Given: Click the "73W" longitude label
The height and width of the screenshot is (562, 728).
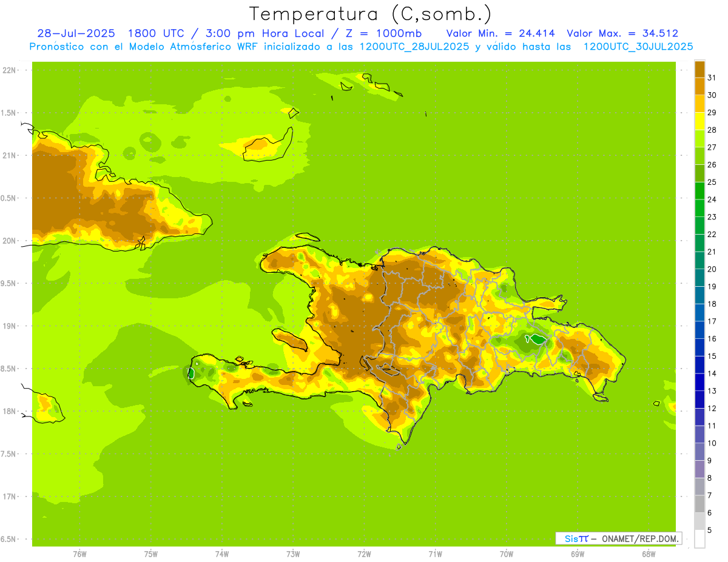Looking at the screenshot, I should 293,554.
